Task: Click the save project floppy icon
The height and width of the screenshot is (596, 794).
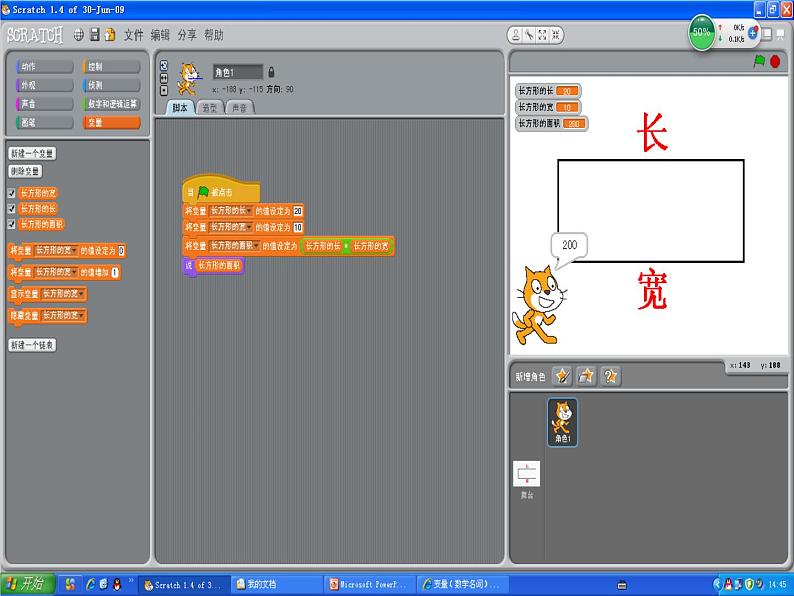Action: tap(94, 35)
